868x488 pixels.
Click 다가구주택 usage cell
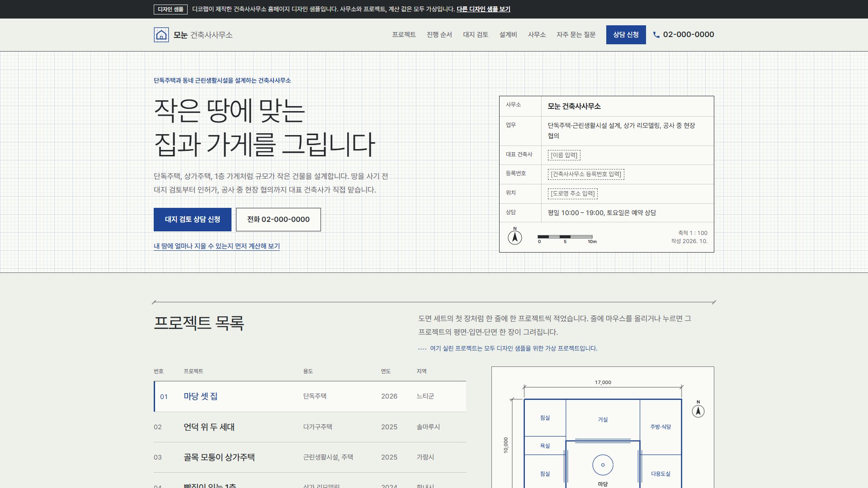coord(317,427)
